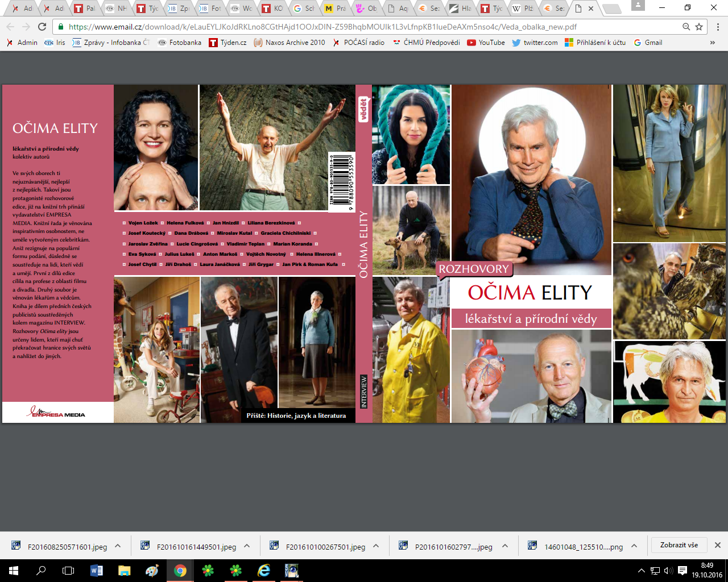Show hidden system tray icons
728x582 pixels.
[x=642, y=571]
